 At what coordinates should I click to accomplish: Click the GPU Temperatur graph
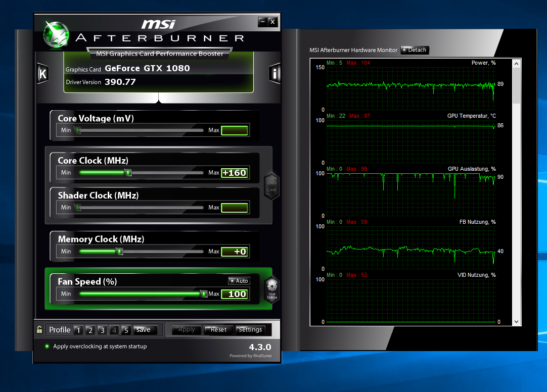[x=411, y=141]
